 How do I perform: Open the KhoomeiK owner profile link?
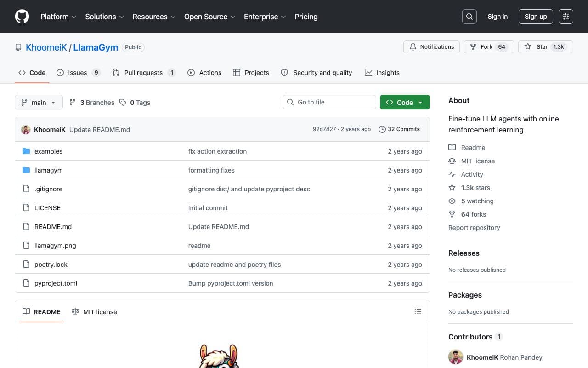(46, 47)
